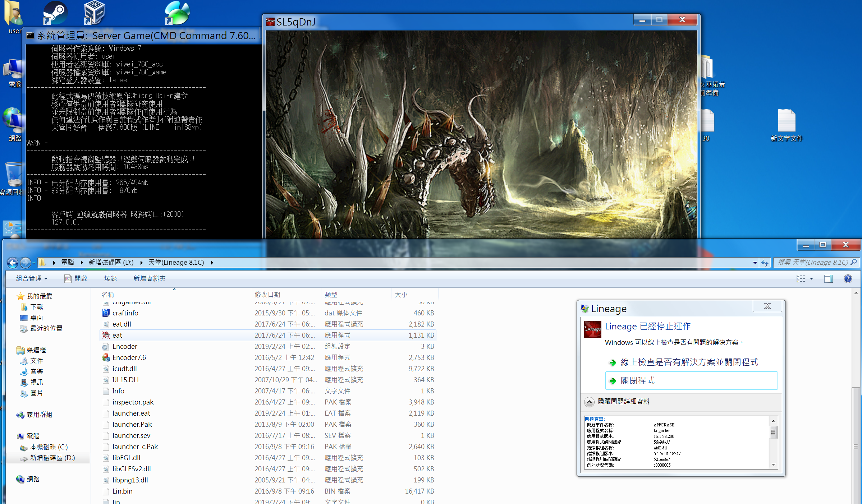Screen dimensions: 862x504
Task: Open the address bar history dropdown
Action: (x=755, y=263)
